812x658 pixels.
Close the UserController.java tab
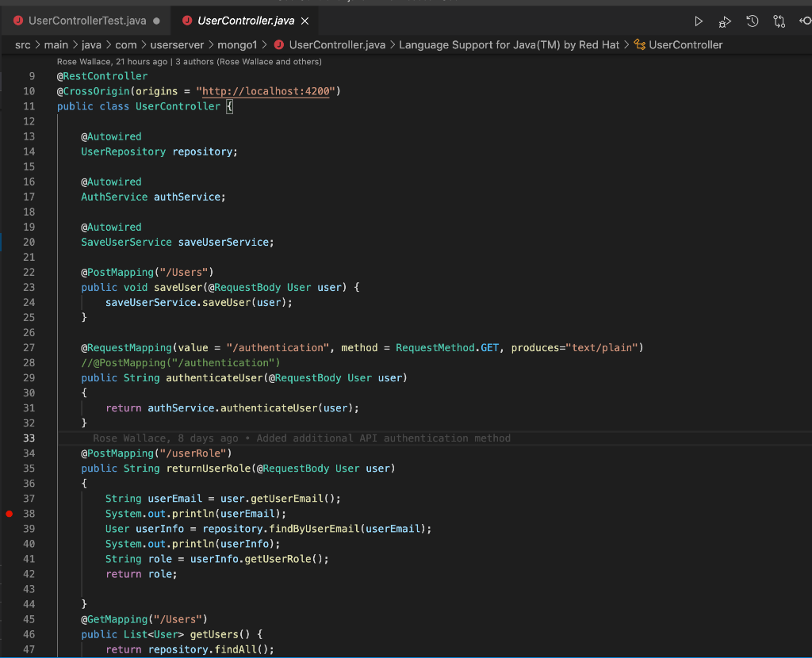click(304, 21)
